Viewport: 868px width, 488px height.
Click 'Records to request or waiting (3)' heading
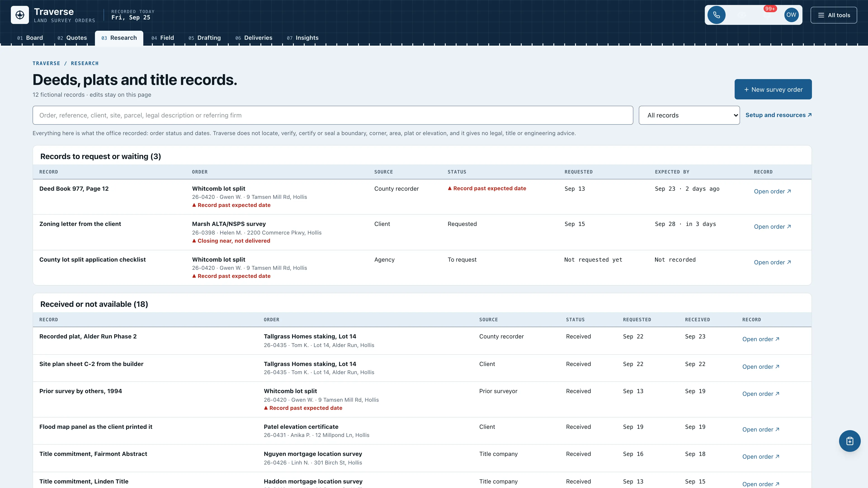[x=100, y=156]
